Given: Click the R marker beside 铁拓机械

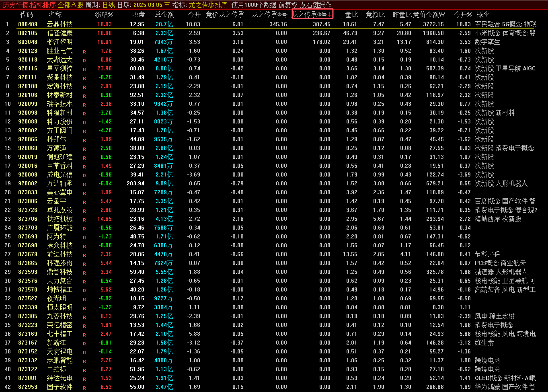Looking at the screenshot, I should click(84, 220).
